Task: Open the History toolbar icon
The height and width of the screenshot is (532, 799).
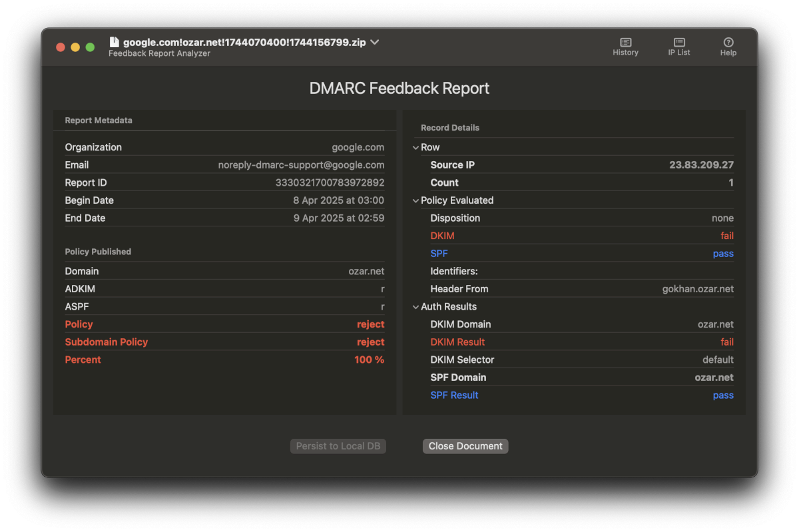Action: point(625,43)
